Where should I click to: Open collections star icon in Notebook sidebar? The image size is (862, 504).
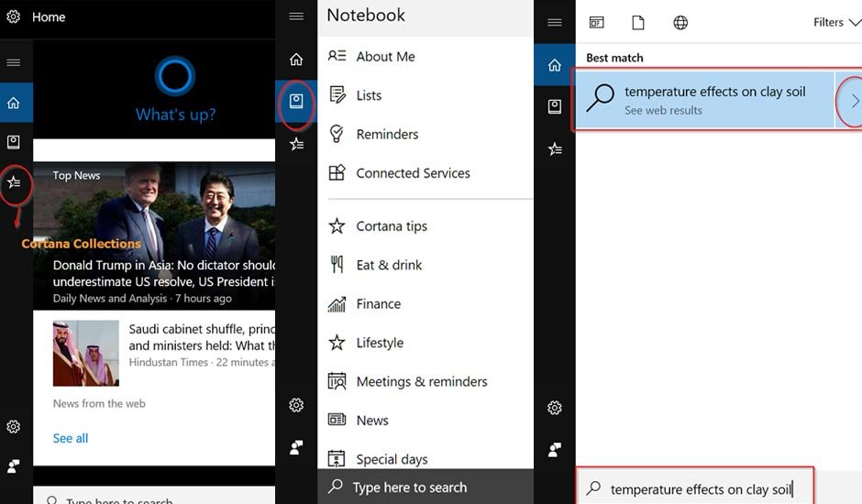pos(297,144)
